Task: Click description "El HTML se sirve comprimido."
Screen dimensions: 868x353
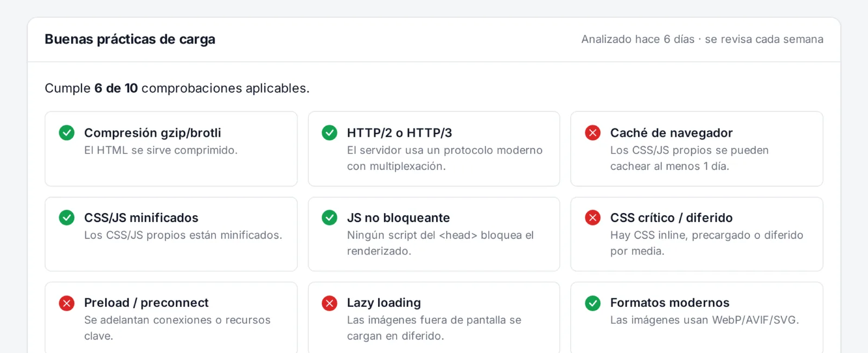Action: coord(161,150)
